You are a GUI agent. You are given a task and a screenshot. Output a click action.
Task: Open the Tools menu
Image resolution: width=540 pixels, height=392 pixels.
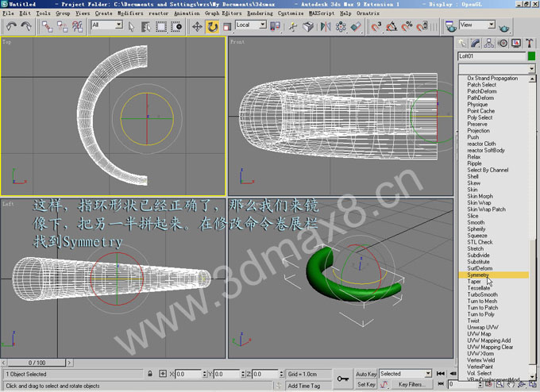pyautogui.click(x=43, y=13)
